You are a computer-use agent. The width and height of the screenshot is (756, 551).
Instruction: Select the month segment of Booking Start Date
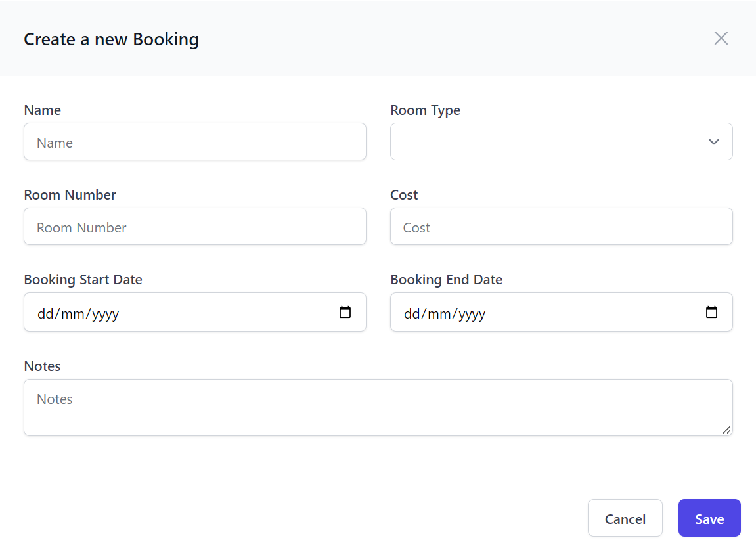tap(74, 314)
